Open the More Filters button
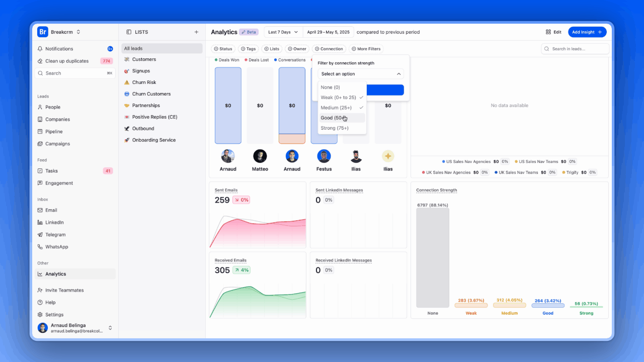The image size is (644, 362). [x=366, y=49]
